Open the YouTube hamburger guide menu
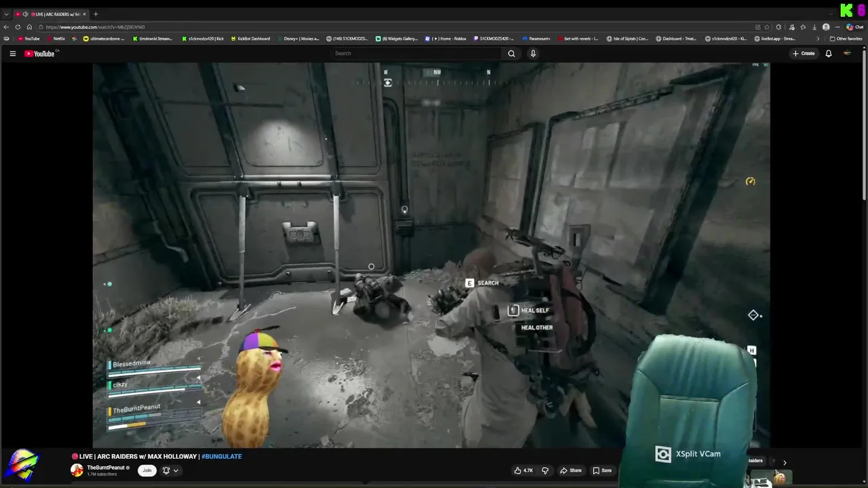 12,54
